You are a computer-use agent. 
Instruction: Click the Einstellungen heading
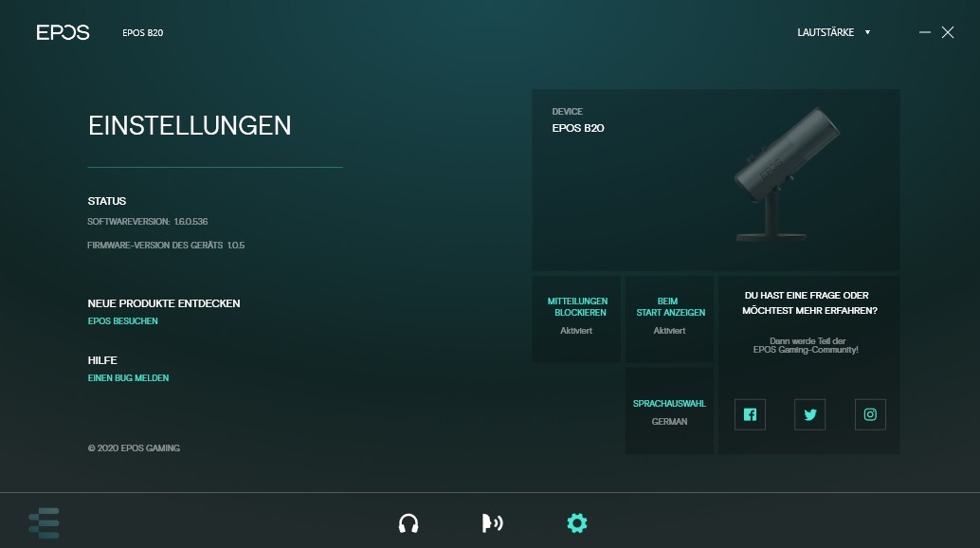coord(190,125)
